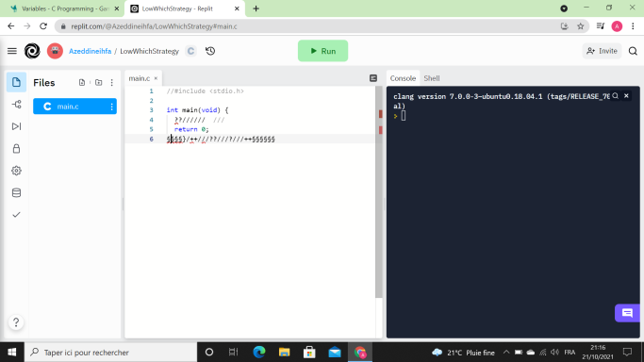Viewport: 644px width, 362px height.
Task: Open the Database sidebar icon
Action: 16,192
